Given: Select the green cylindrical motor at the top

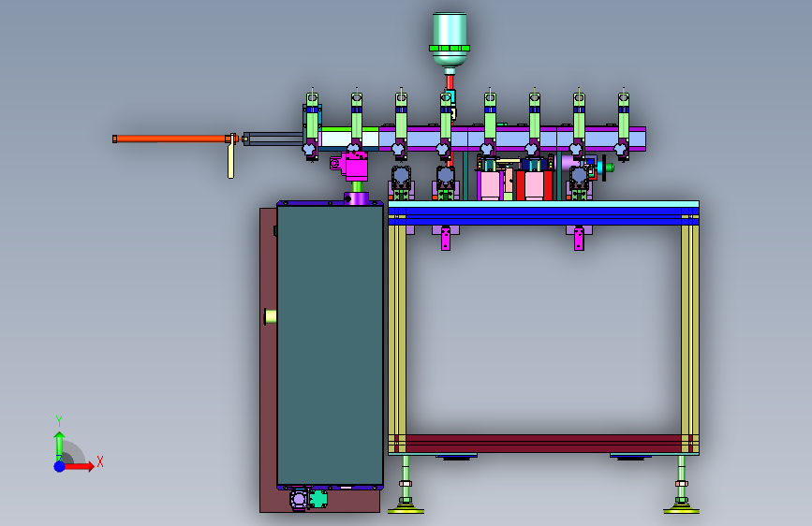Looking at the screenshot, I should tap(450, 39).
